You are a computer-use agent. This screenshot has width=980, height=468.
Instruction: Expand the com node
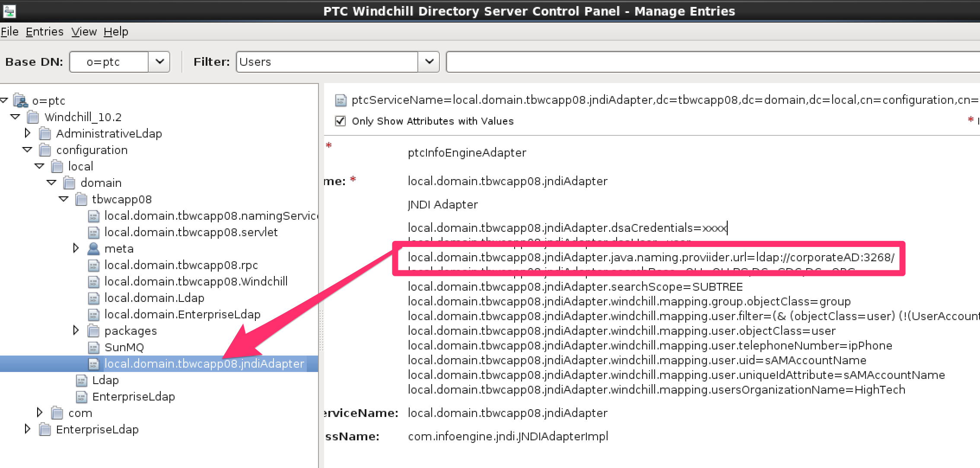click(x=40, y=412)
